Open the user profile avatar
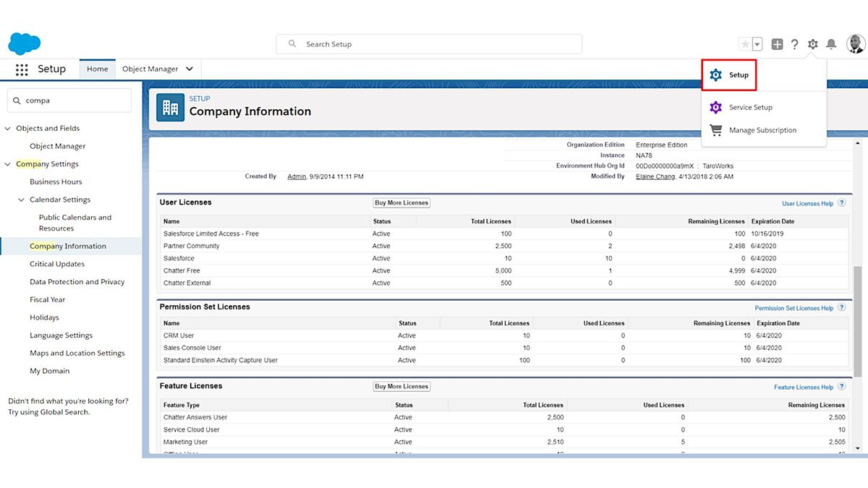The height and width of the screenshot is (488, 868). click(855, 44)
